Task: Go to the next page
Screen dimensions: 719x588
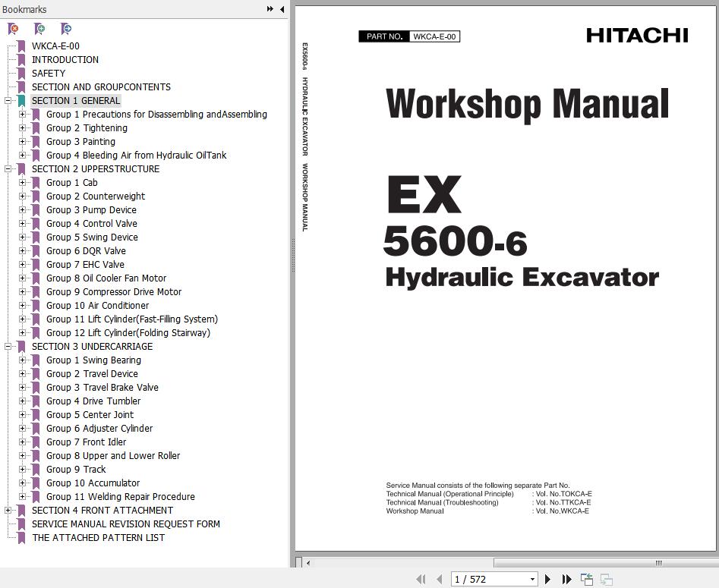Action: pos(547,579)
